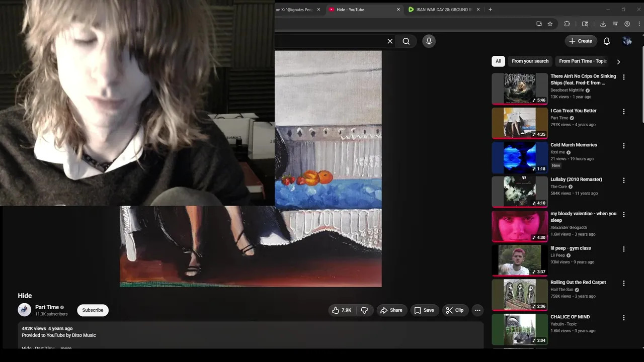This screenshot has width=644, height=362.
Task: Click the Part Time channel avatar
Action: click(25, 310)
